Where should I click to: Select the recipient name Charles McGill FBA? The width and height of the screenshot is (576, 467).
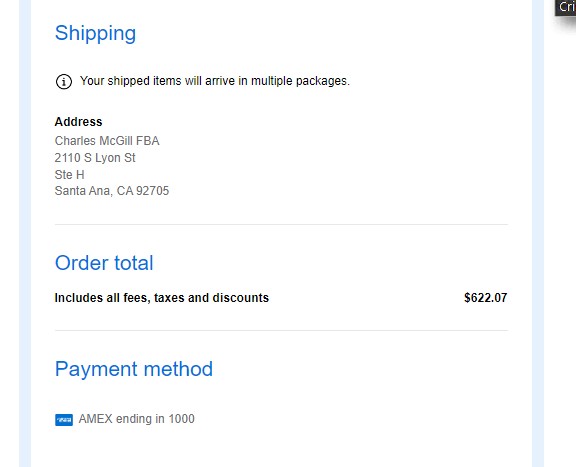pos(107,141)
